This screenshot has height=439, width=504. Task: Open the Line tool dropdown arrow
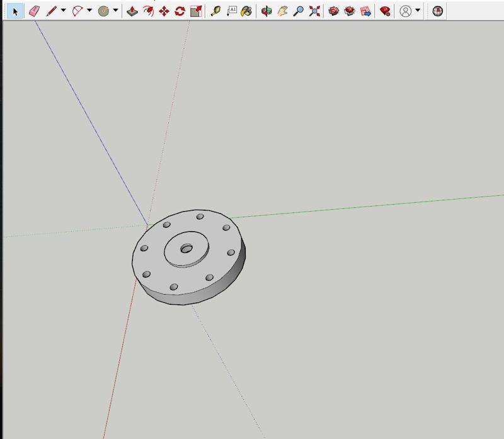click(64, 10)
